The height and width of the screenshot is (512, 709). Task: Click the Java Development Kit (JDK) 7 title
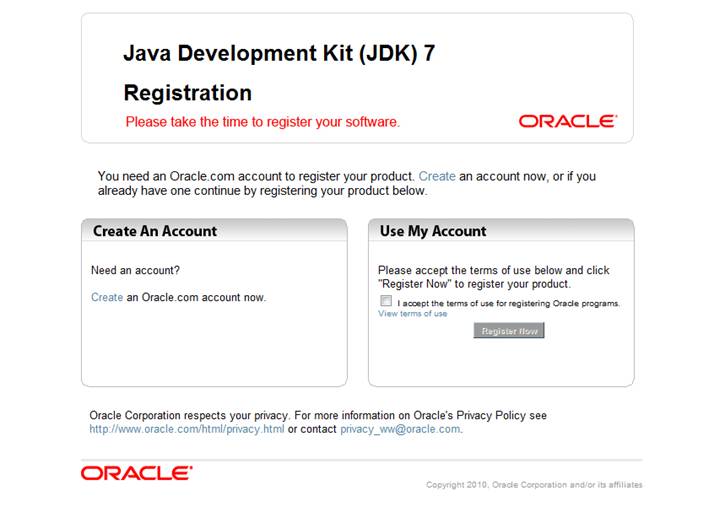coord(279,54)
